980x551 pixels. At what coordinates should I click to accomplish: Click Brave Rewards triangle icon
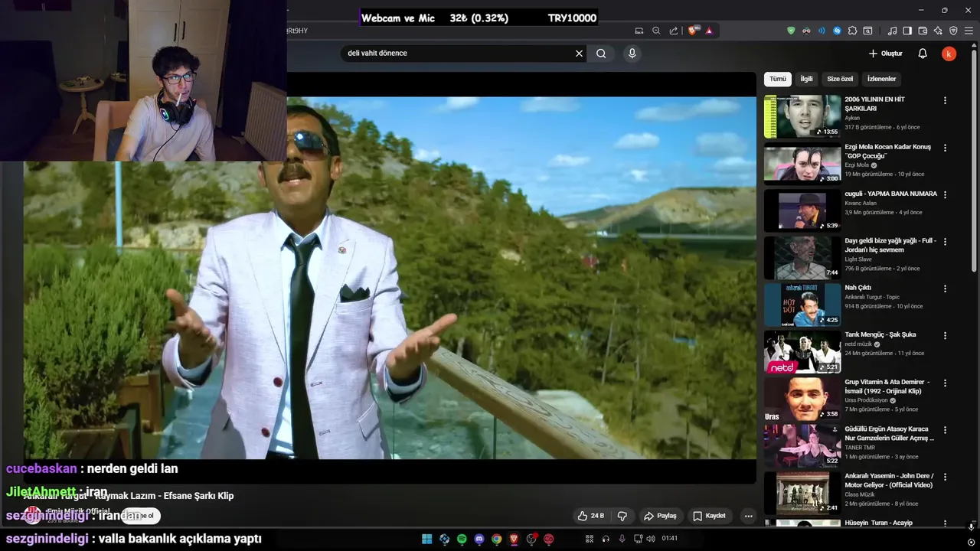coord(709,31)
